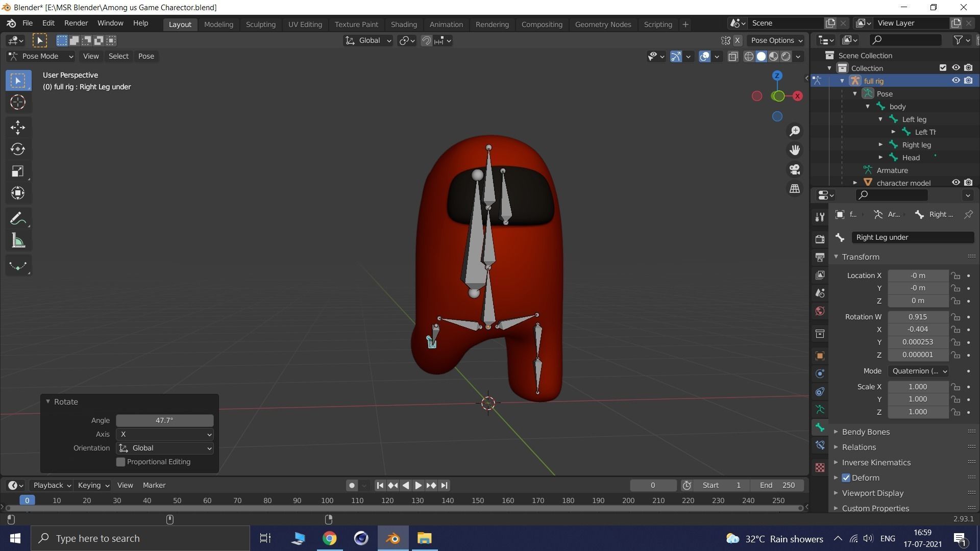This screenshot has width=980, height=551.
Task: Open Keying popover in timeline
Action: click(x=93, y=485)
